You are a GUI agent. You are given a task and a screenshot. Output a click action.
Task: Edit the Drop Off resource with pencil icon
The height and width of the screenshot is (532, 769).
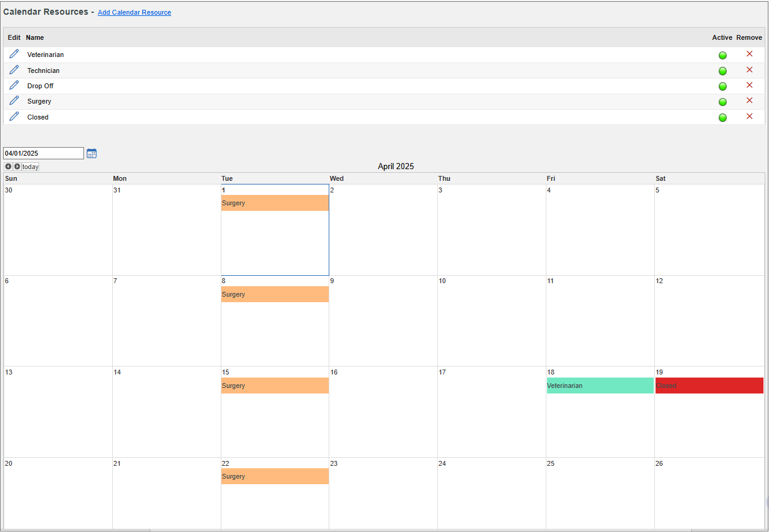coord(14,85)
